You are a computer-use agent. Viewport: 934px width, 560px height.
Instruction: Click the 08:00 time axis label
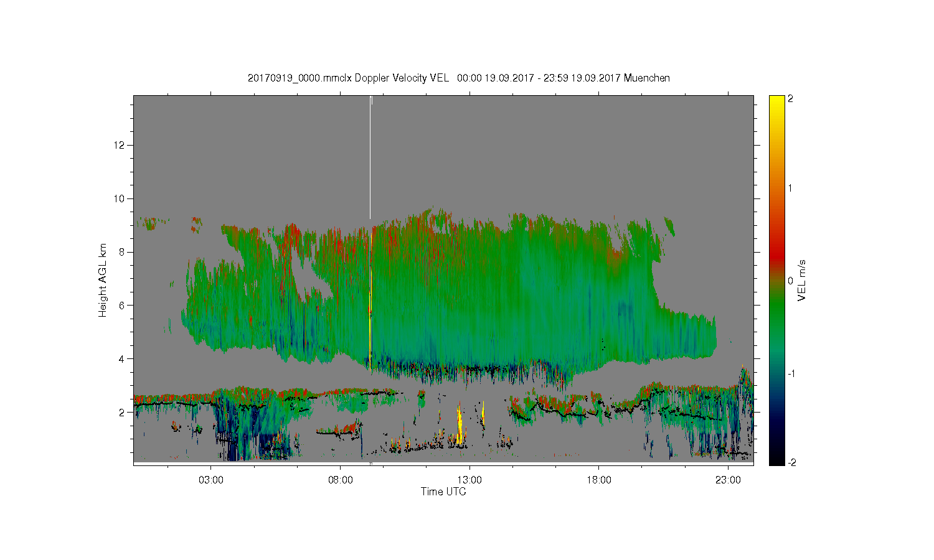pos(340,480)
